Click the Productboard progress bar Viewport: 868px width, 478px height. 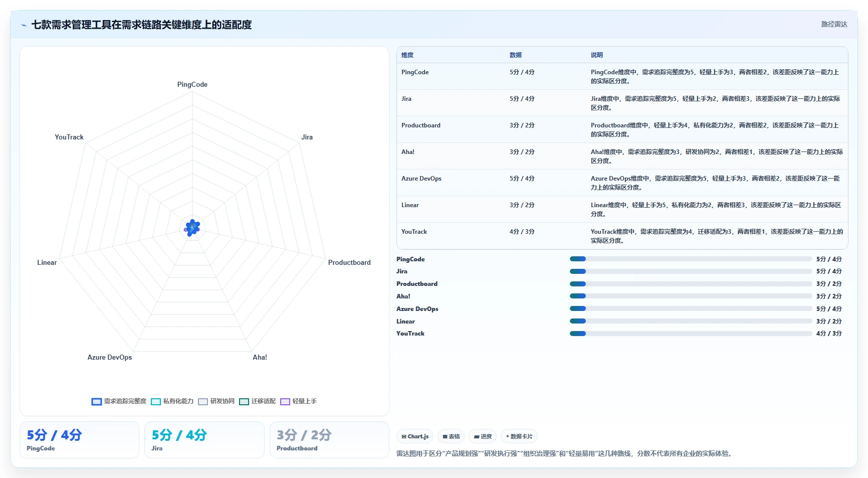pyautogui.click(x=691, y=284)
